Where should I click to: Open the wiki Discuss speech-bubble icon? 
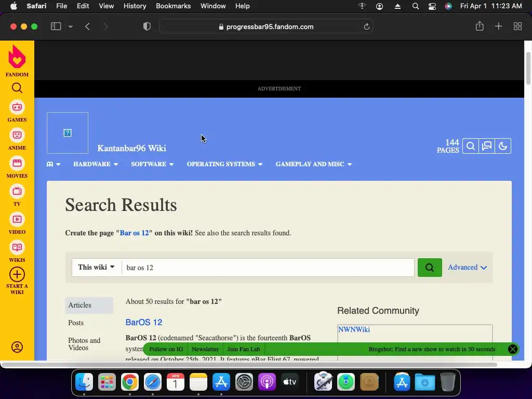487,146
